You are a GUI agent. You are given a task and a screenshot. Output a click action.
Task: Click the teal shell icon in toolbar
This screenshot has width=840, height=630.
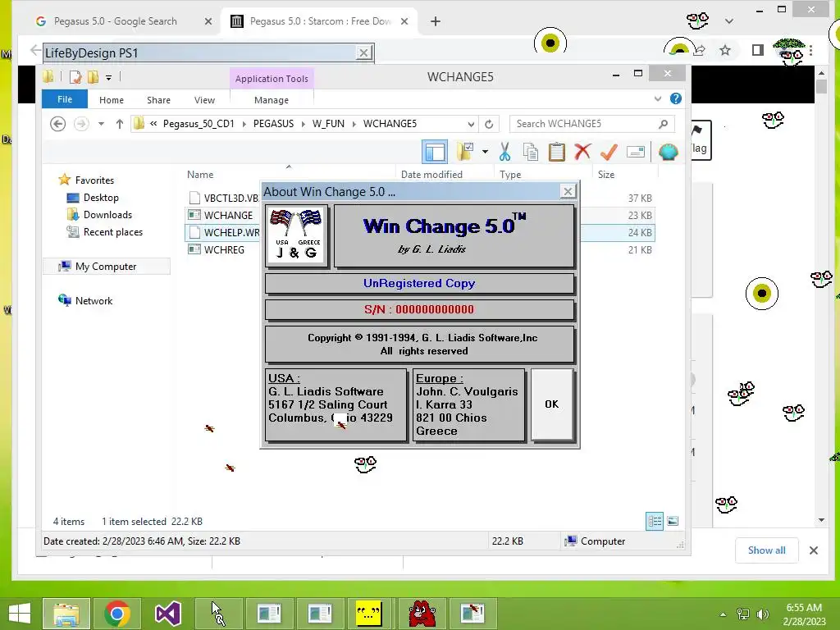pos(668,152)
